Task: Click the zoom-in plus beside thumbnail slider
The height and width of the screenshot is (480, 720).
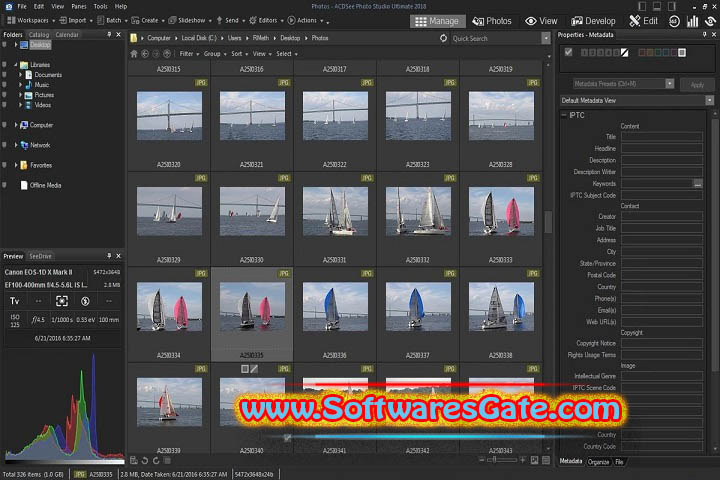Action: pyautogui.click(x=523, y=460)
